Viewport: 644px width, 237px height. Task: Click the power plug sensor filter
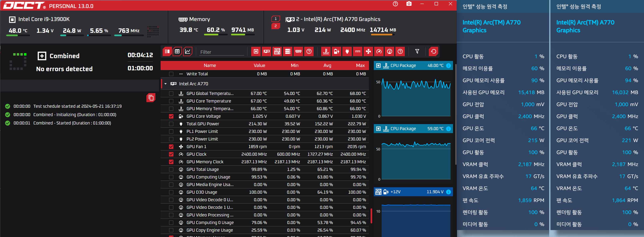pyautogui.click(x=347, y=51)
